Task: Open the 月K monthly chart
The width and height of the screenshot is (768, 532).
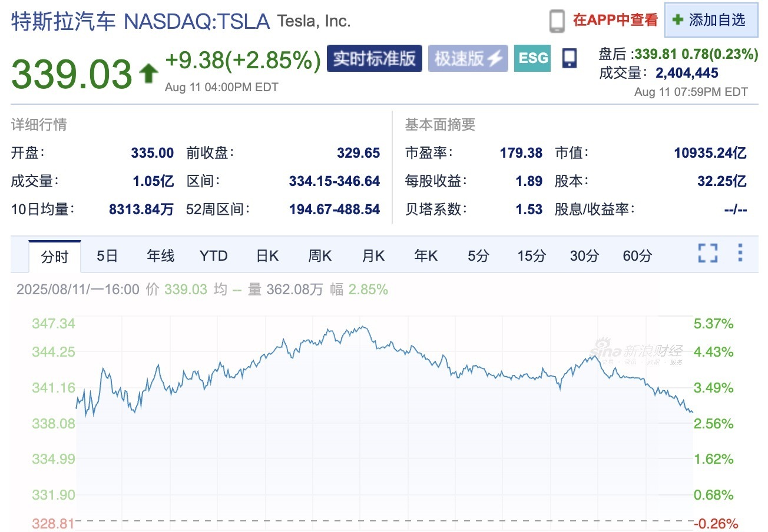Action: coord(373,256)
